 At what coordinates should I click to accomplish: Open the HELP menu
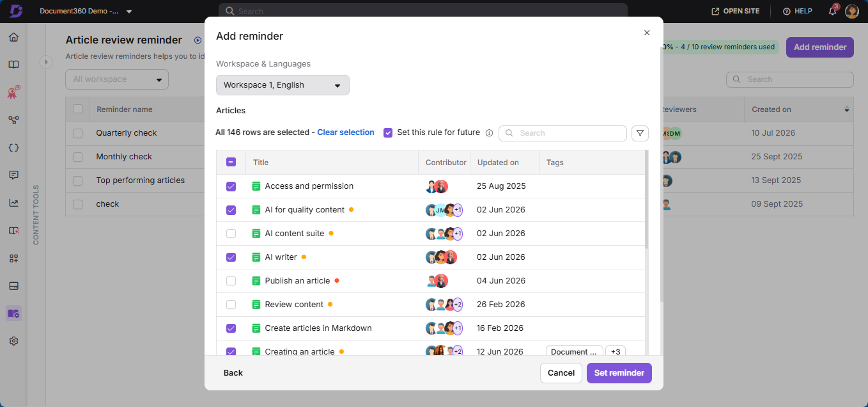click(x=798, y=12)
